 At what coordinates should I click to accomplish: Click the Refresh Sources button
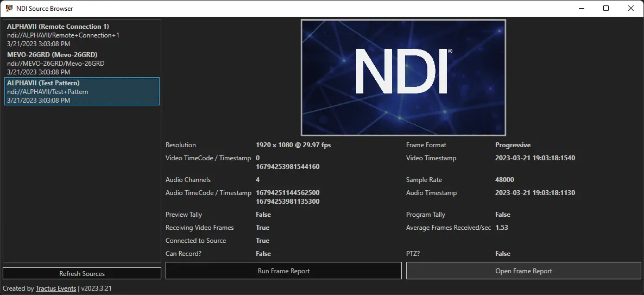(82, 273)
